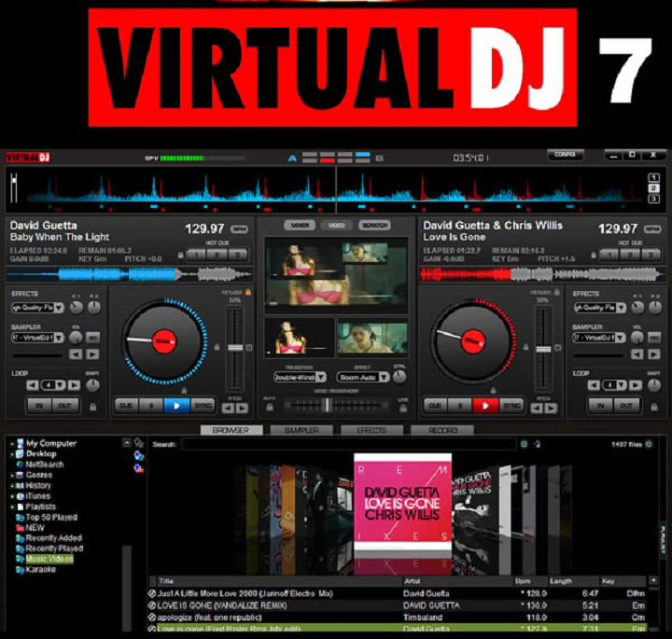
Task: Select waveform zoom level 3
Action: [x=653, y=199]
